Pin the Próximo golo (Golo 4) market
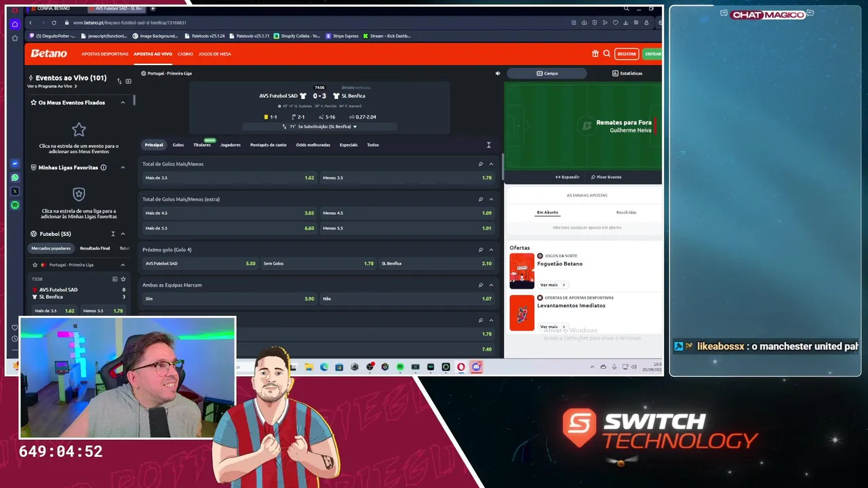Screen dimensions: 868x488 (481, 249)
